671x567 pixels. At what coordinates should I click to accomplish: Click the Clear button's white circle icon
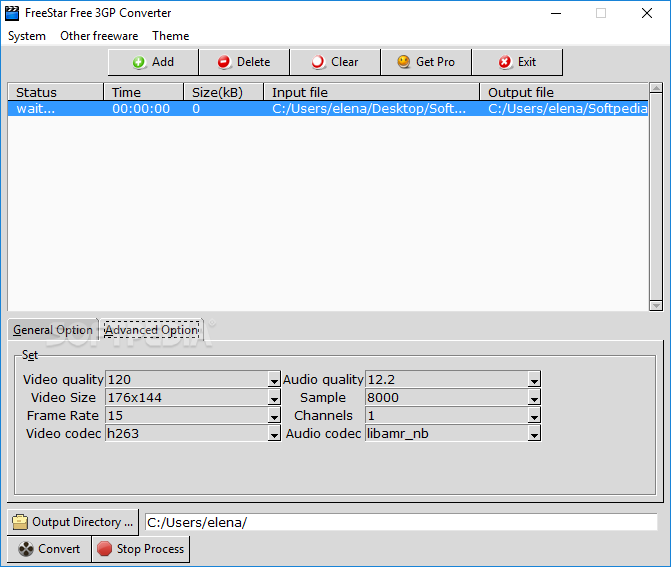click(318, 62)
